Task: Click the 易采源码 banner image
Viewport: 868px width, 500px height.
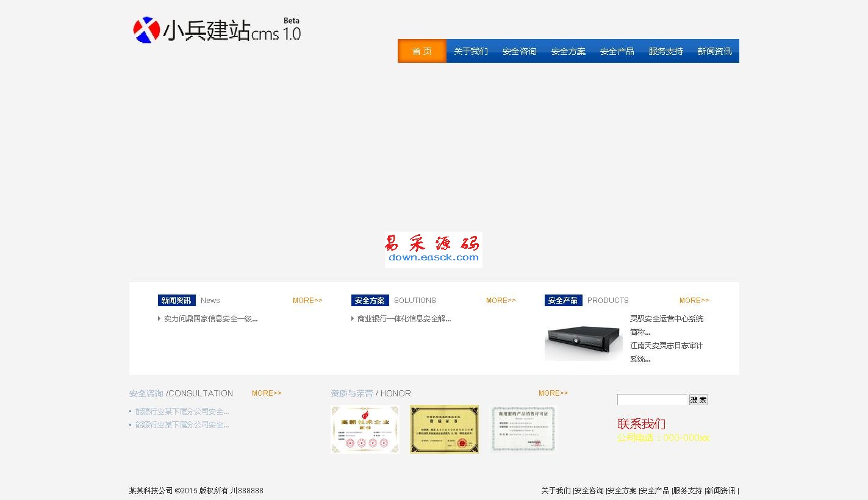Action: pyautogui.click(x=433, y=249)
